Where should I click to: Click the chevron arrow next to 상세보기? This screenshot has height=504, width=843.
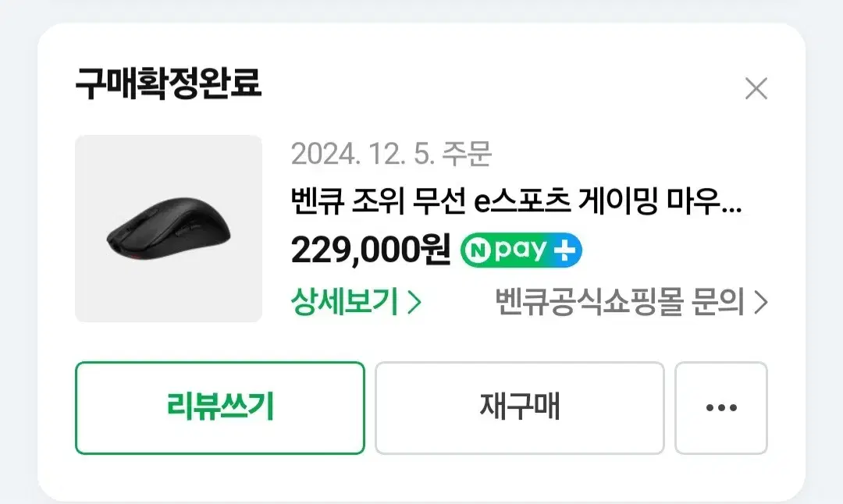[414, 303]
